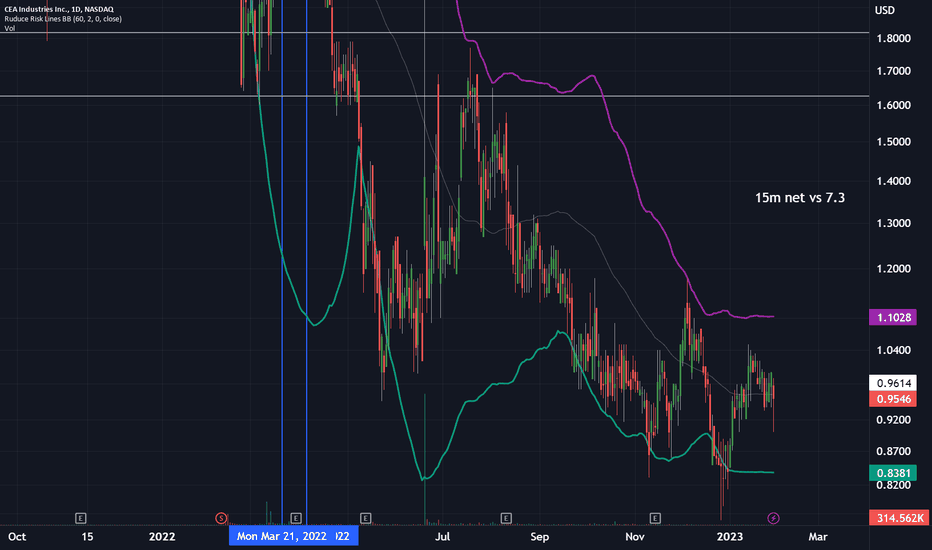Click the 1.0400 price scale value
This screenshot has width=932, height=550.
tap(893, 350)
